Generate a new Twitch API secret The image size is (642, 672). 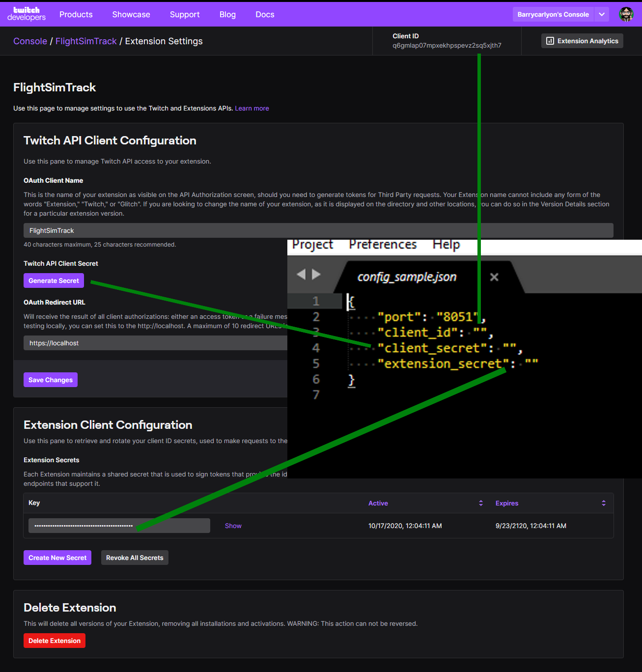54,280
